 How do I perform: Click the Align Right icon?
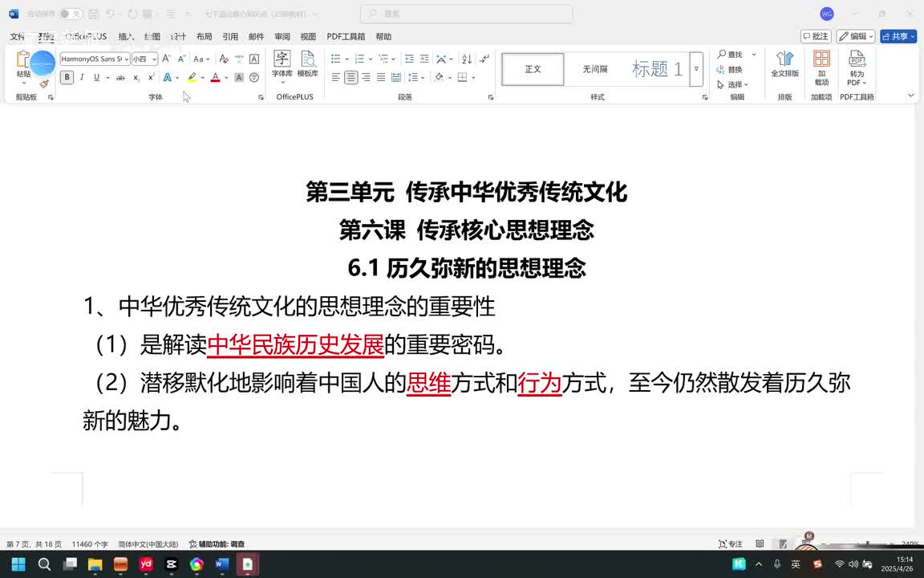click(x=366, y=77)
